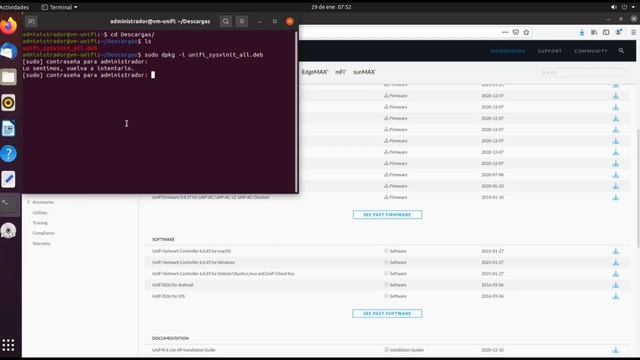Download firmware dated 2020-06-23
This screenshot has width=640, height=360.
(616, 186)
